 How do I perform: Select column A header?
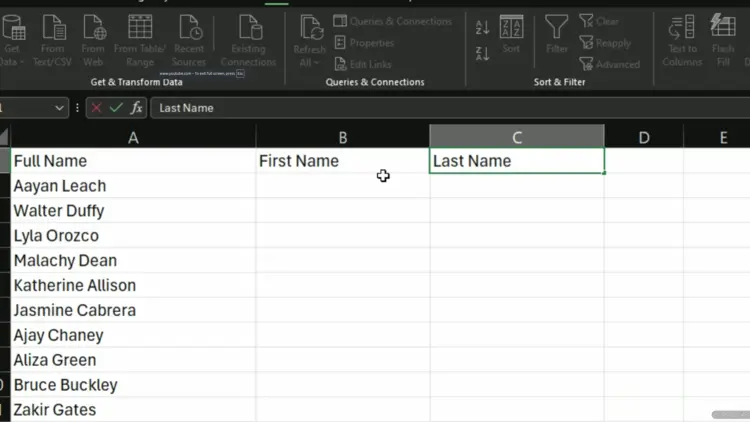point(133,138)
